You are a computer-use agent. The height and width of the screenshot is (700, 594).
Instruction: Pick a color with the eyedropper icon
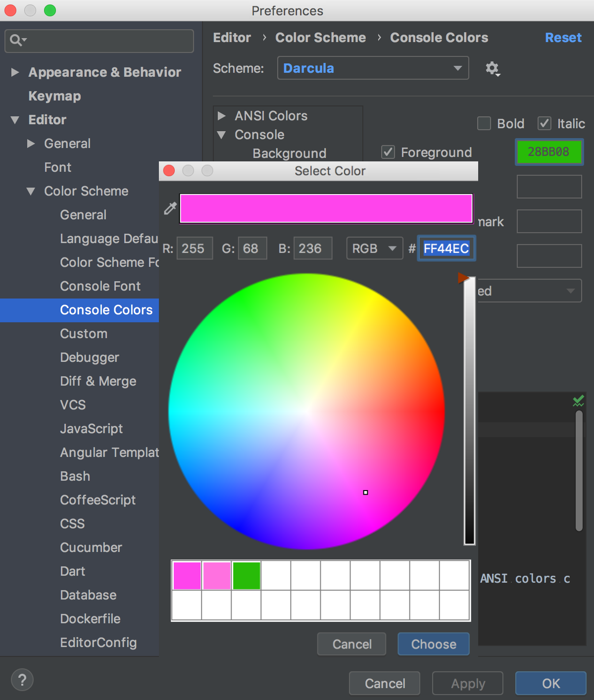(x=170, y=208)
